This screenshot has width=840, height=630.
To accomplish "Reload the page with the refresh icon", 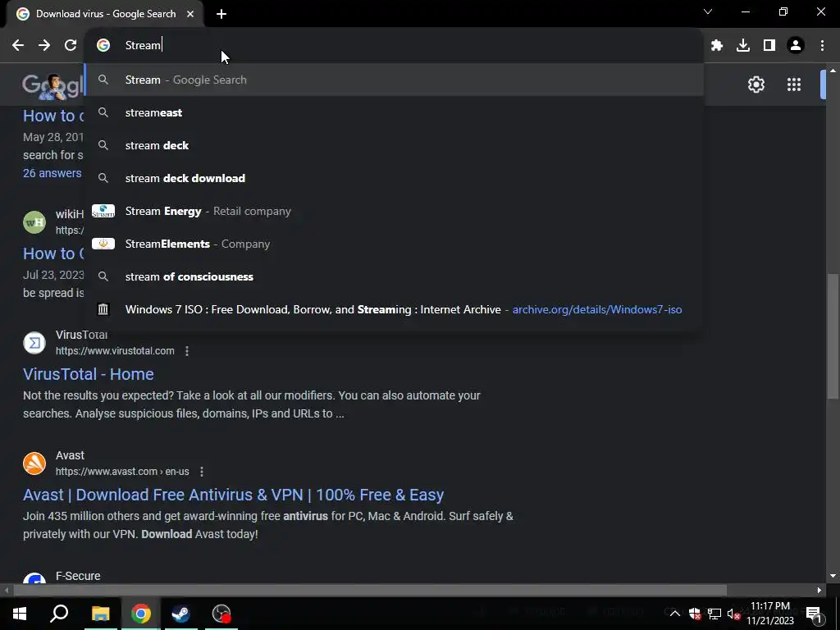I will pyautogui.click(x=71, y=46).
